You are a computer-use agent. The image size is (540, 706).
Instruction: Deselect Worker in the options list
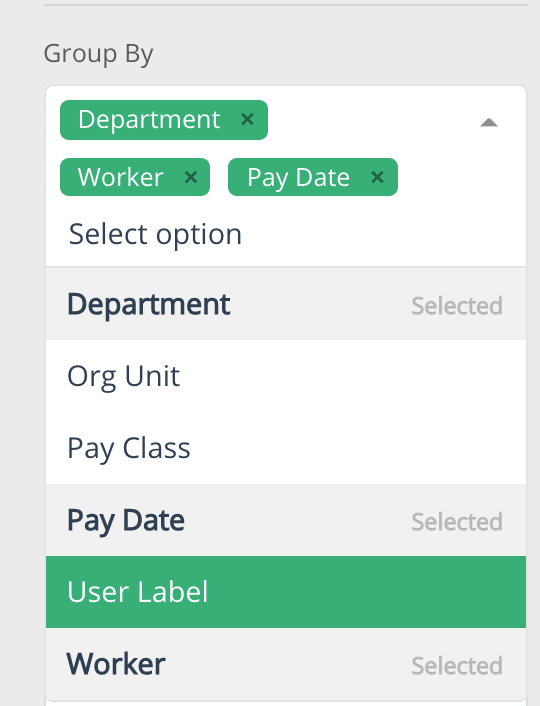click(x=286, y=664)
